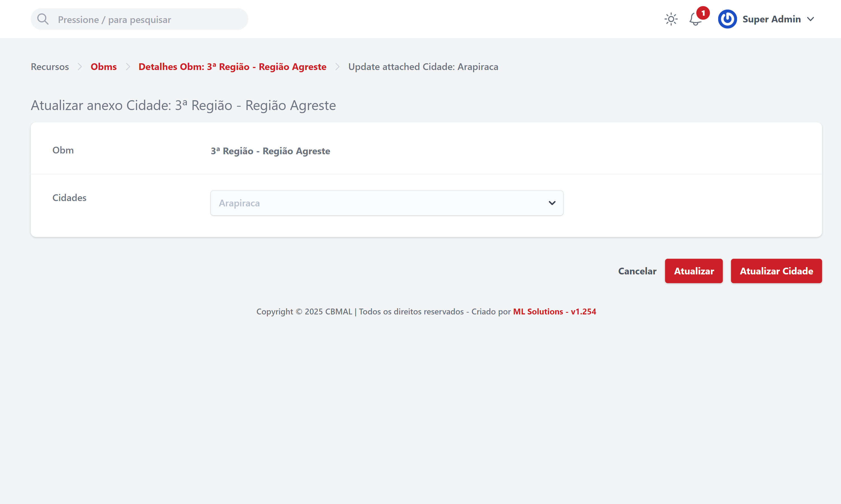841x504 pixels.
Task: Click the Super Admin username text
Action: click(771, 19)
